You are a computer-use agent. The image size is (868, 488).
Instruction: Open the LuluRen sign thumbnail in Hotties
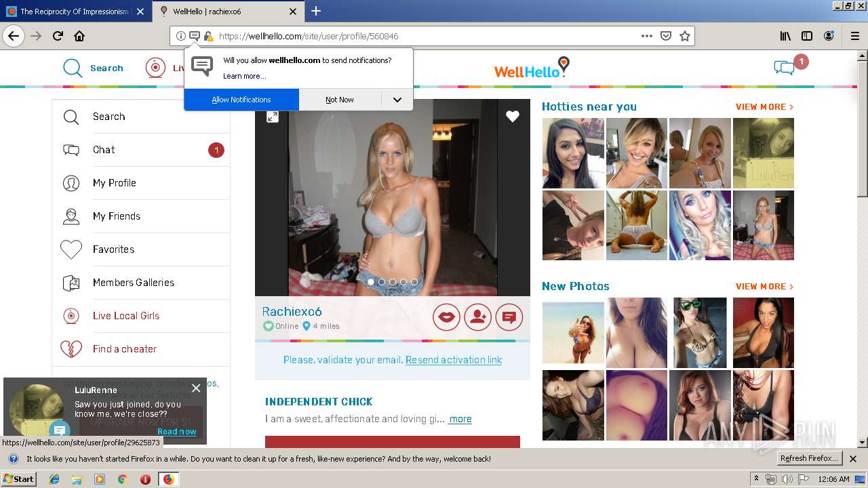point(764,153)
